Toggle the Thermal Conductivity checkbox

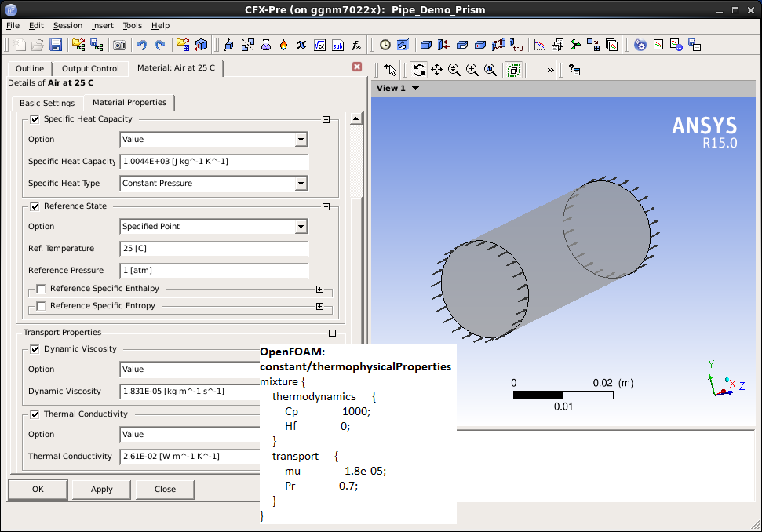(35, 414)
